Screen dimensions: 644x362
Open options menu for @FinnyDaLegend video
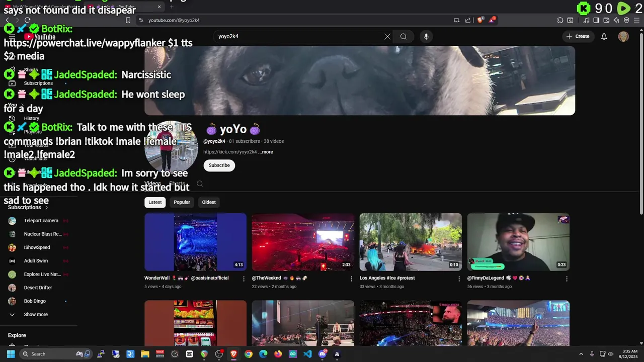[567, 279]
